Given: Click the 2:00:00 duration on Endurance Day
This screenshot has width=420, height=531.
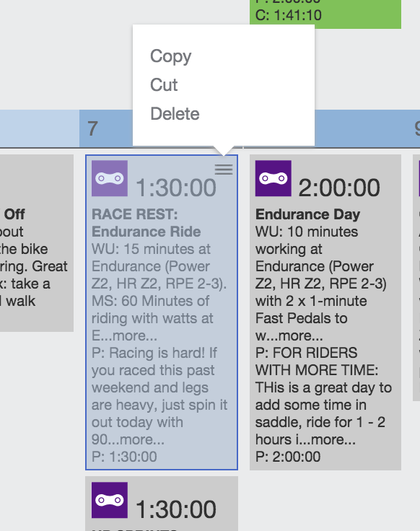Looking at the screenshot, I should coord(339,188).
